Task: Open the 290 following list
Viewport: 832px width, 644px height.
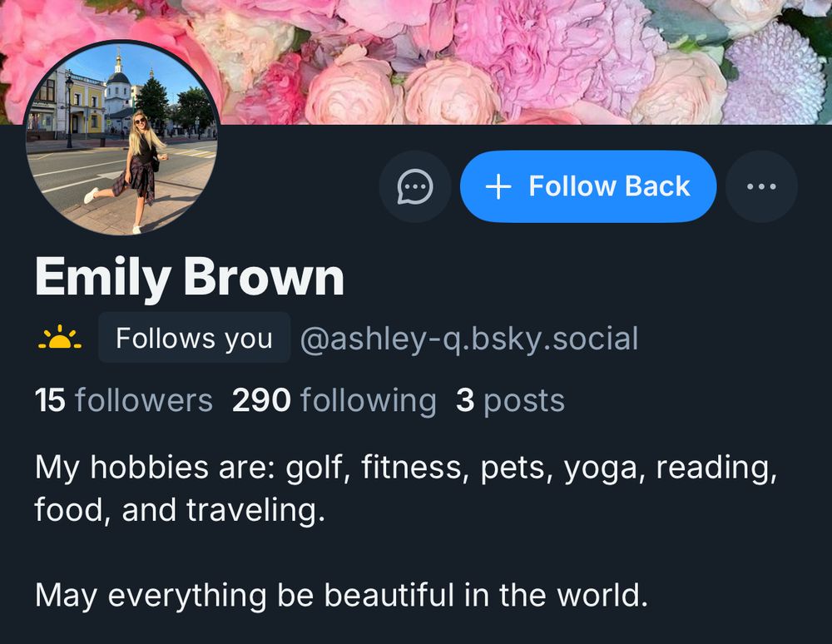Action: click(x=334, y=400)
